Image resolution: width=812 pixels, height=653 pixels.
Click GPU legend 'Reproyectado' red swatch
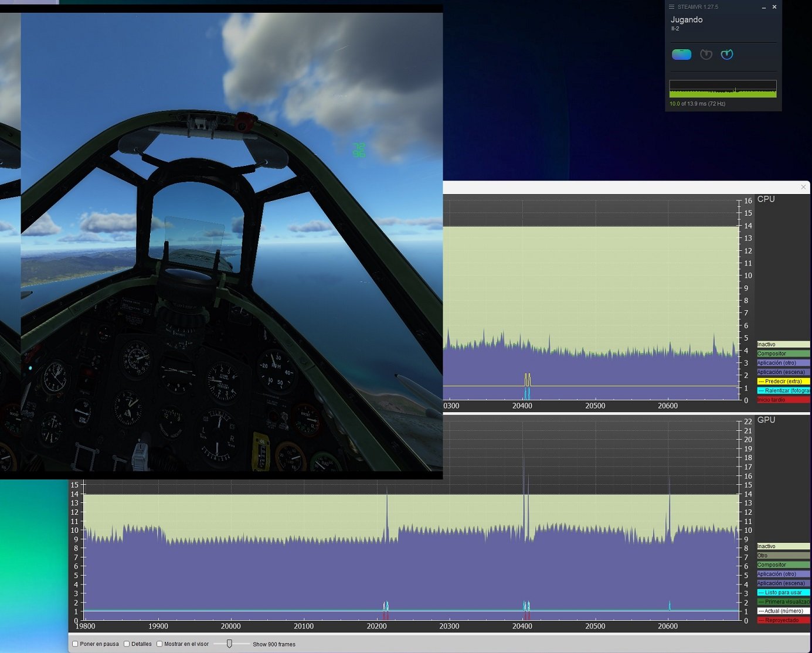[x=783, y=620]
